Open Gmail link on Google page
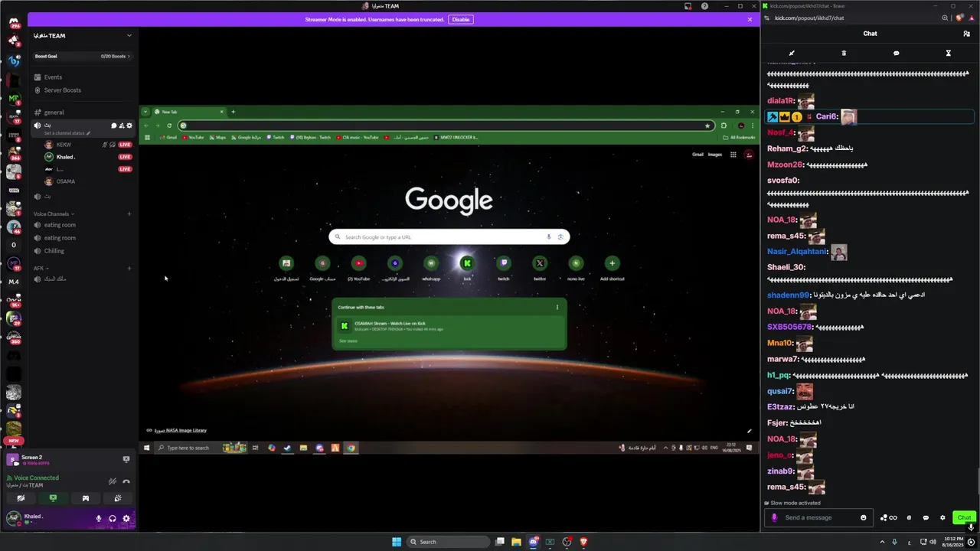This screenshot has width=980, height=551. coord(697,155)
